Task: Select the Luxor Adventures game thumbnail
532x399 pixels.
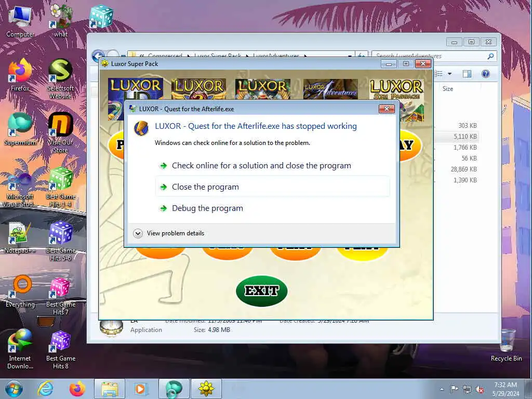Action: coord(330,89)
